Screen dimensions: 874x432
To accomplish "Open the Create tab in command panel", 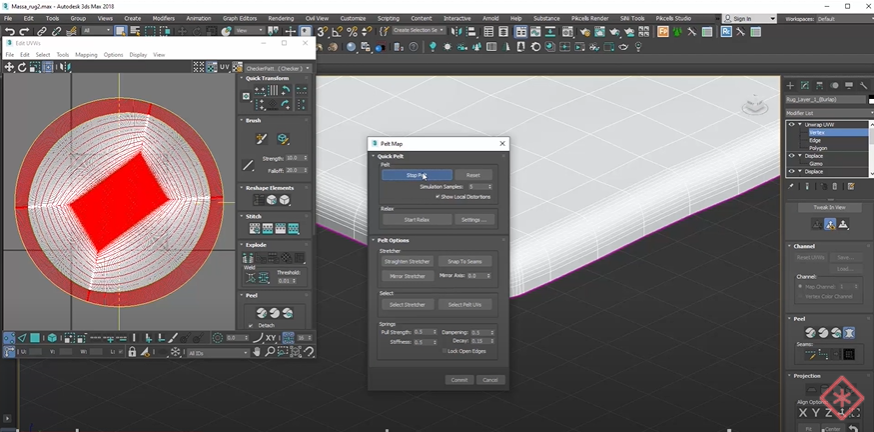I will pyautogui.click(x=791, y=86).
